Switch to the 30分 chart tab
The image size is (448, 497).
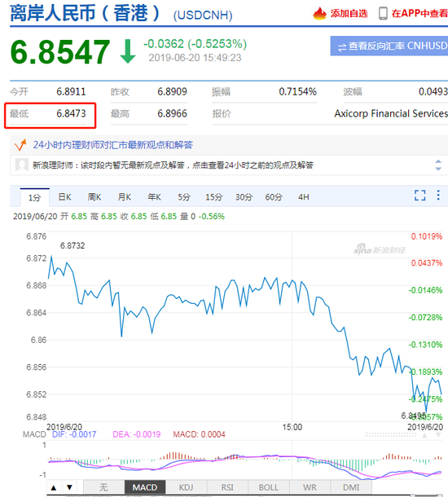(x=244, y=197)
